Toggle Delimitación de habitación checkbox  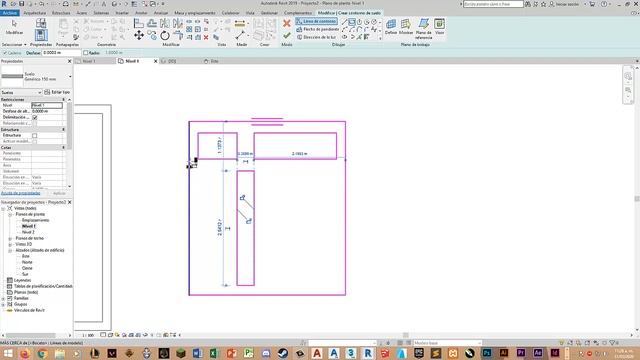tap(35, 117)
